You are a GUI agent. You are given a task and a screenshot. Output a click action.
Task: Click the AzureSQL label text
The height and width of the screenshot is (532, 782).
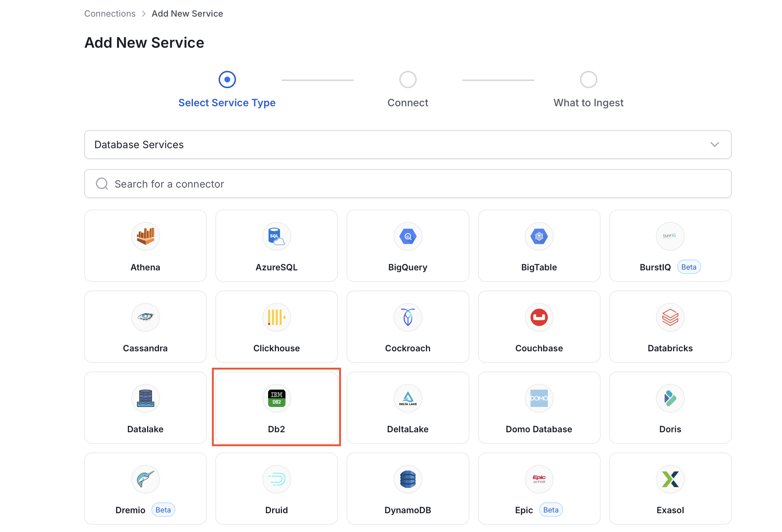[x=276, y=267]
